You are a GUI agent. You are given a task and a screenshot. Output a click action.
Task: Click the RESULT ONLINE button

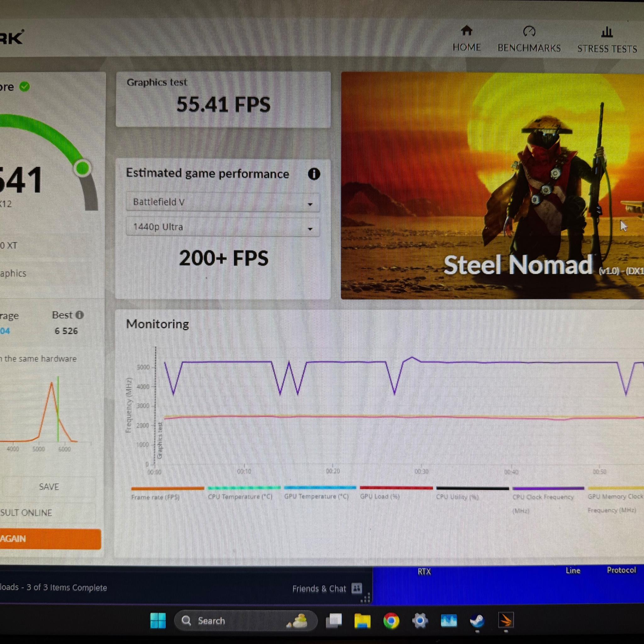coord(48,512)
